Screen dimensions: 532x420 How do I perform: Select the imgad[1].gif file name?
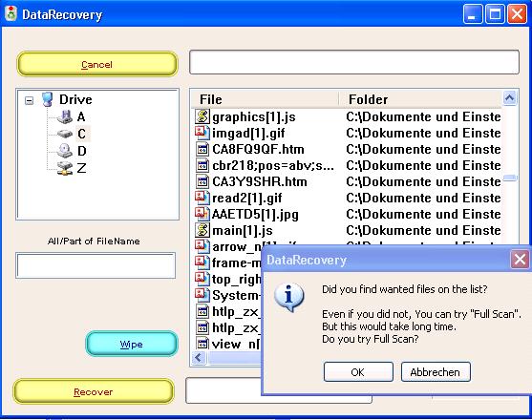point(248,134)
